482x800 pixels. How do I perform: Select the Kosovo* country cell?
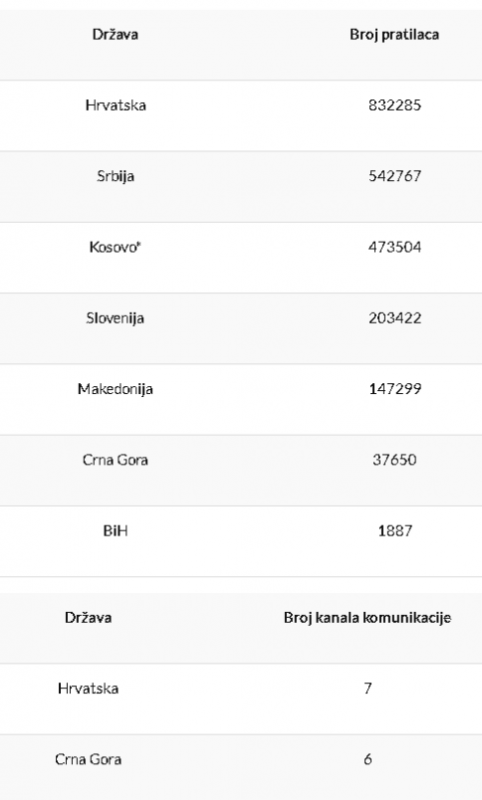click(115, 247)
